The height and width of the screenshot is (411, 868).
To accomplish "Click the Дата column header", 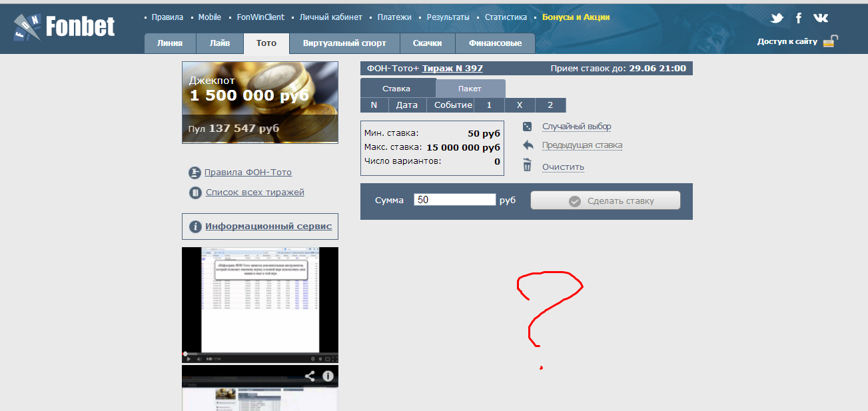I will pos(407,105).
